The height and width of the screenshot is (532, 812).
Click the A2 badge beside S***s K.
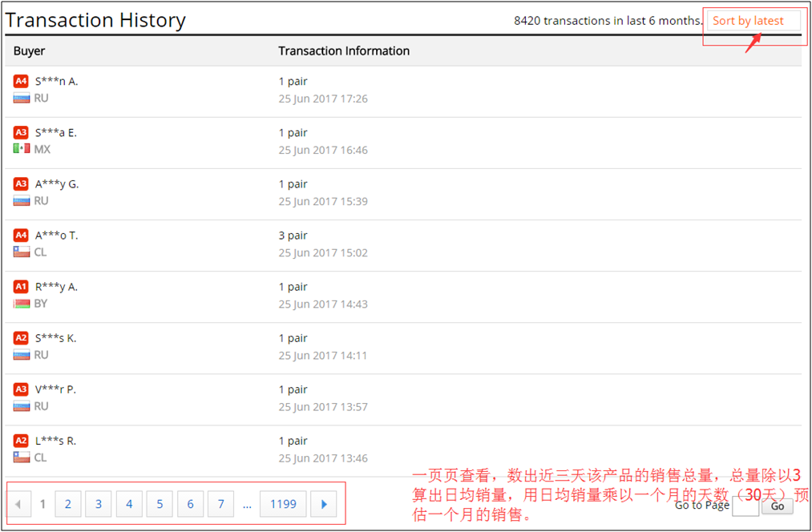click(x=21, y=337)
